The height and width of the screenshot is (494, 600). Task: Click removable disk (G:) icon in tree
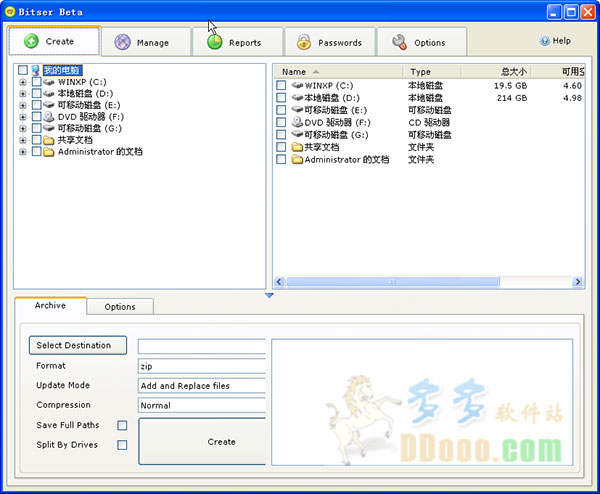[49, 128]
